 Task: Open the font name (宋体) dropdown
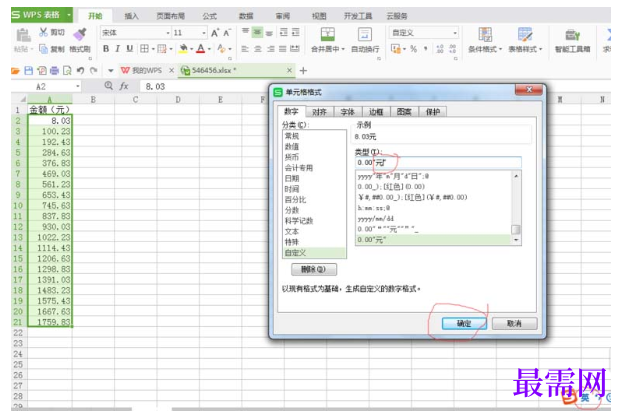(168, 33)
